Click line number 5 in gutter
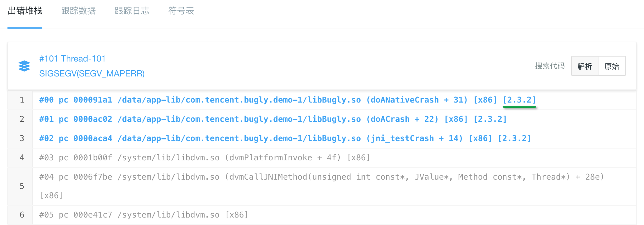Screen dimensions: 644x225 click(22, 186)
